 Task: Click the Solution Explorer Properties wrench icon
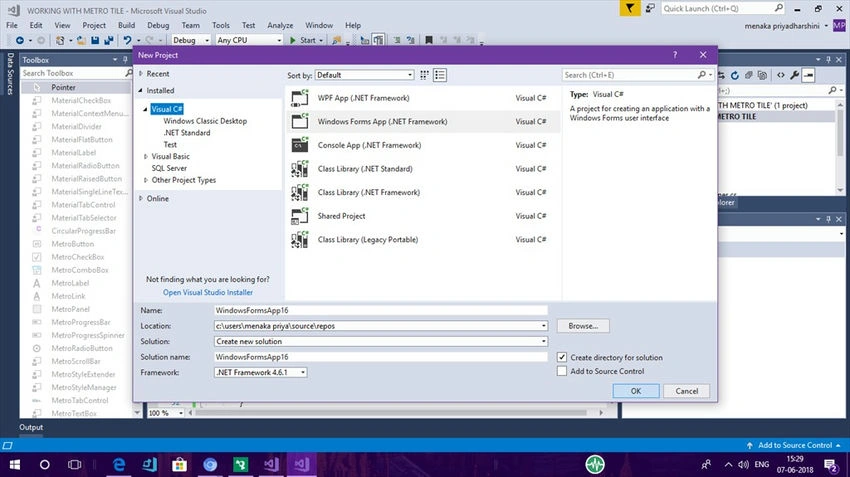point(795,75)
